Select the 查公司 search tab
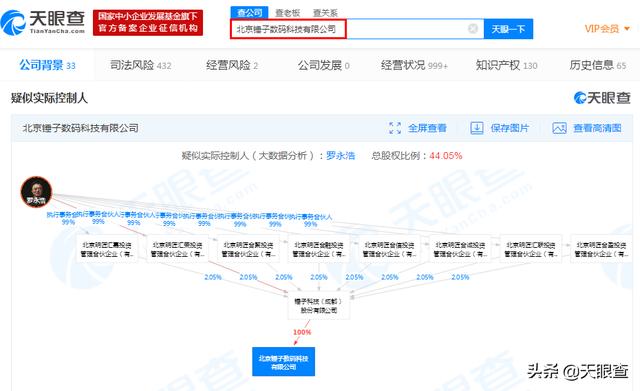The width and height of the screenshot is (640, 391). pos(249,13)
